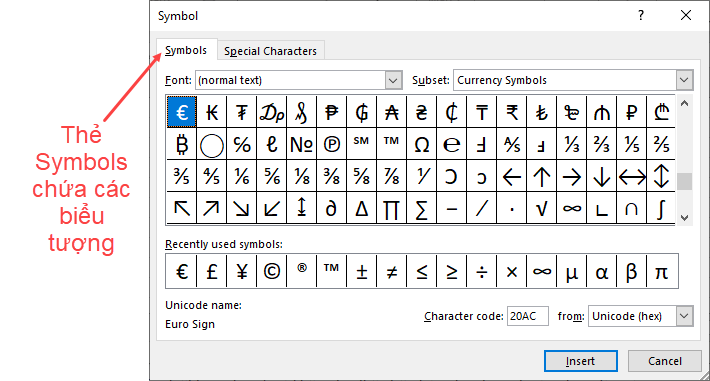This screenshot has height=381, width=710.
Task: Select the copyright sign in recently used symbols
Action: click(x=272, y=271)
